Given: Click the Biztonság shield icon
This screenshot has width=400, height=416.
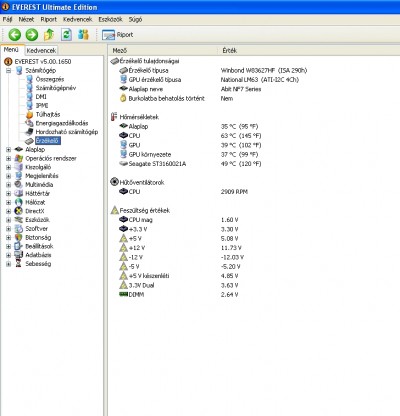Looking at the screenshot, I should point(19,237).
